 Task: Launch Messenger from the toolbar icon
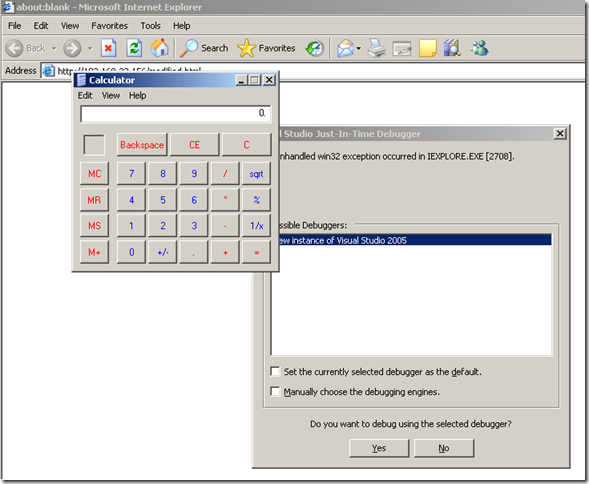[x=480, y=48]
